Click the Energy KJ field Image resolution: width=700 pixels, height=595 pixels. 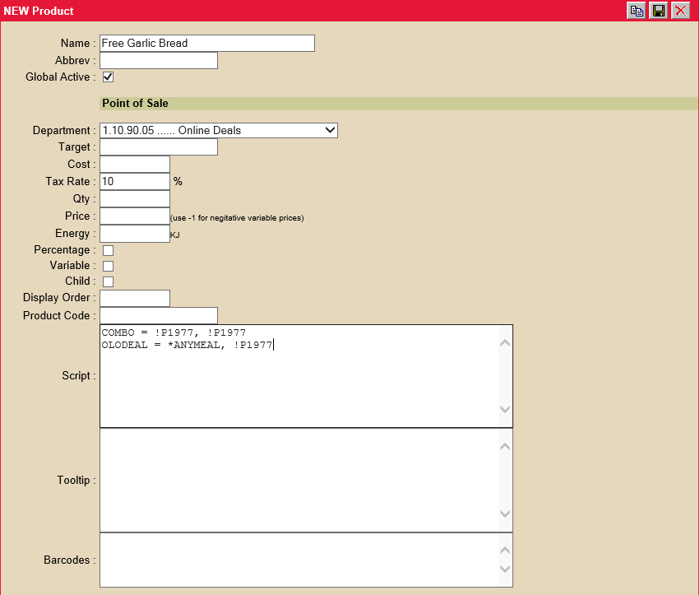tap(135, 234)
